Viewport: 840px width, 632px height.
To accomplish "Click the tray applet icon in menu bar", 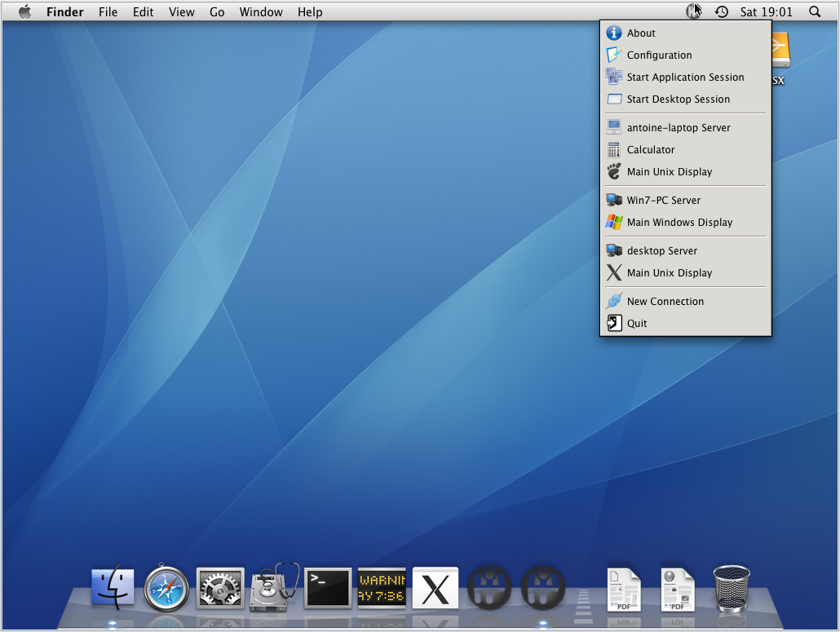I will 693,11.
